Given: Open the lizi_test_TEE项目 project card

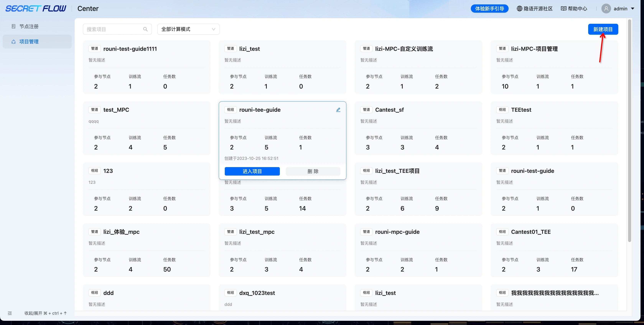Looking at the screenshot, I should click(418, 189).
